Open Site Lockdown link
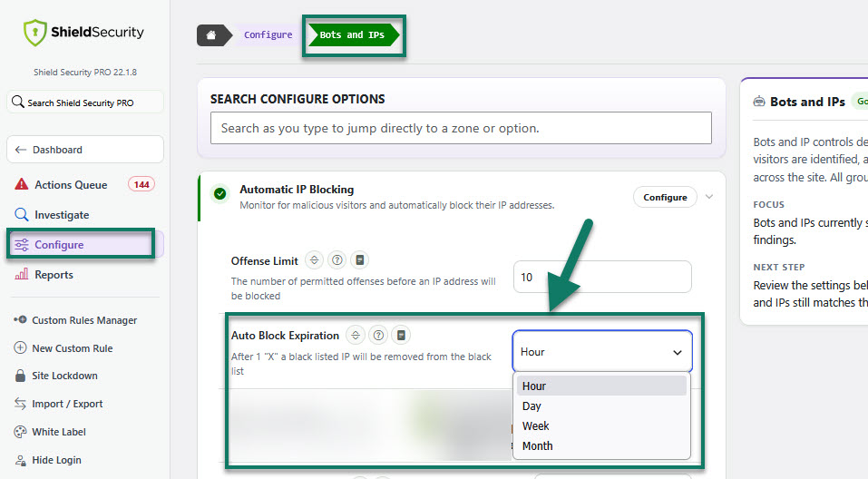Screen dimensions: 868x479 (x=64, y=376)
